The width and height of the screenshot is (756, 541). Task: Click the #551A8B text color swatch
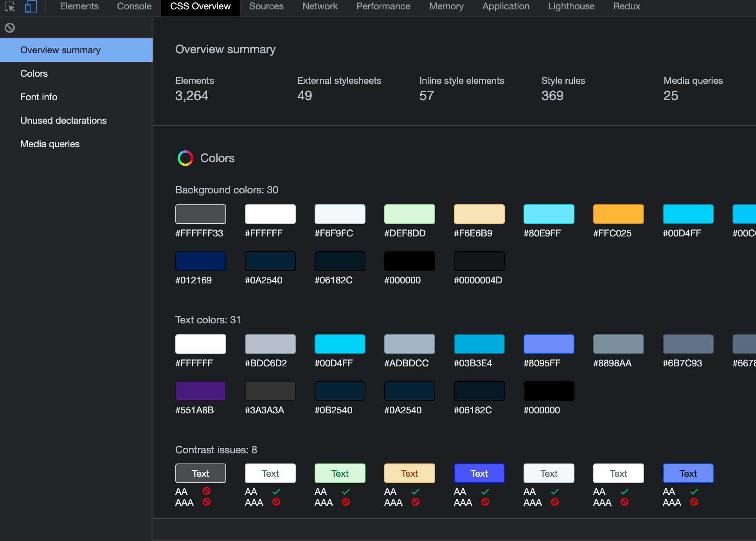200,391
